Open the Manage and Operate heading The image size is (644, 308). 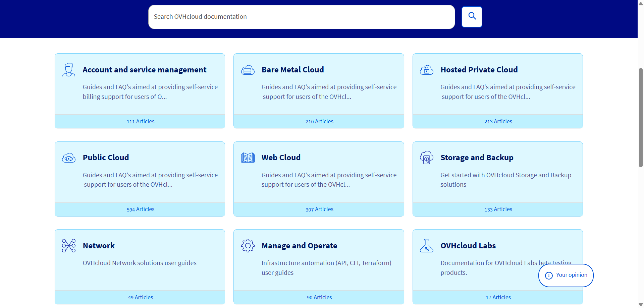299,246
